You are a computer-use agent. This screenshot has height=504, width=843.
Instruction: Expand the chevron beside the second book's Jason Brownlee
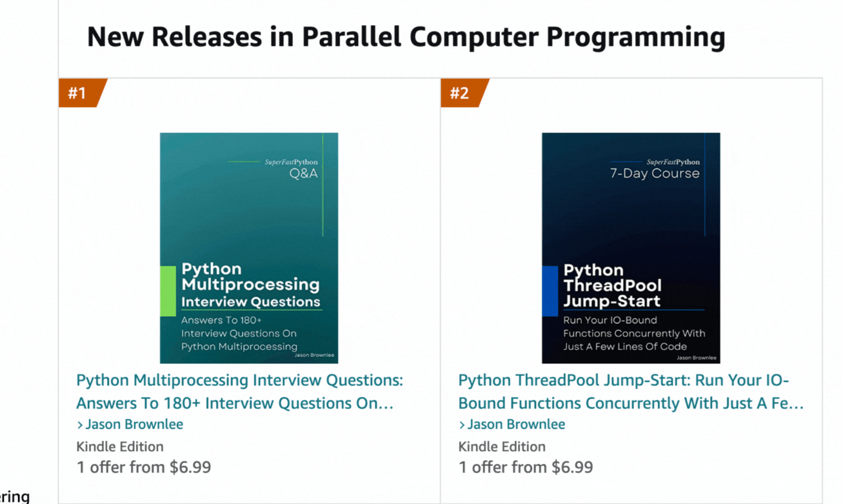(x=462, y=425)
